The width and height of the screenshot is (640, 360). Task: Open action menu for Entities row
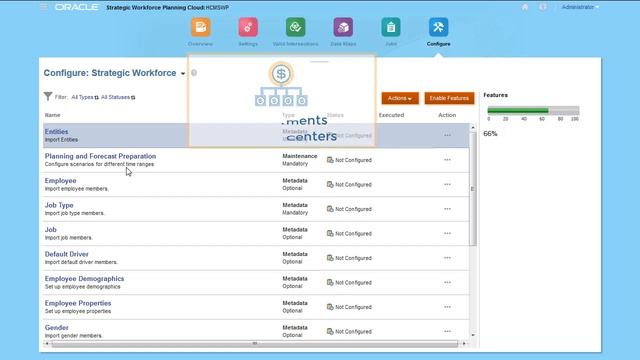[447, 135]
